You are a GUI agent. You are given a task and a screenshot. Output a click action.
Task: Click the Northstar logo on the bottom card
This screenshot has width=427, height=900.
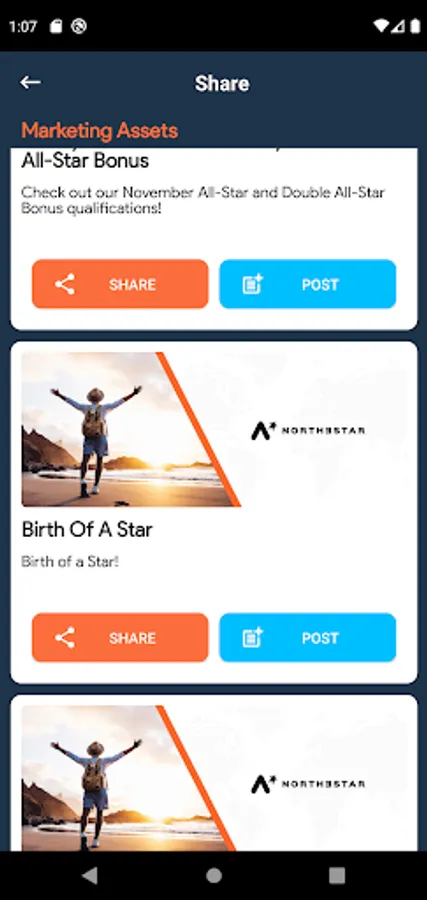308,784
